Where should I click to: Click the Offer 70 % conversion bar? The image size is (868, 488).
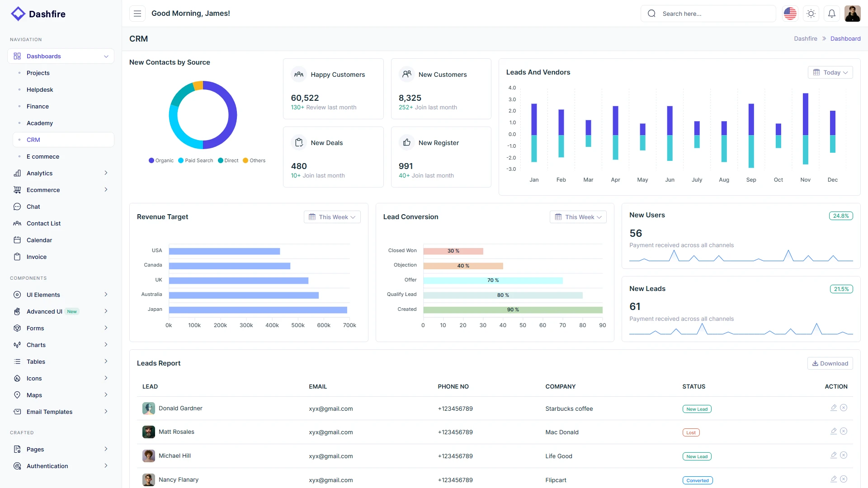coord(493,281)
